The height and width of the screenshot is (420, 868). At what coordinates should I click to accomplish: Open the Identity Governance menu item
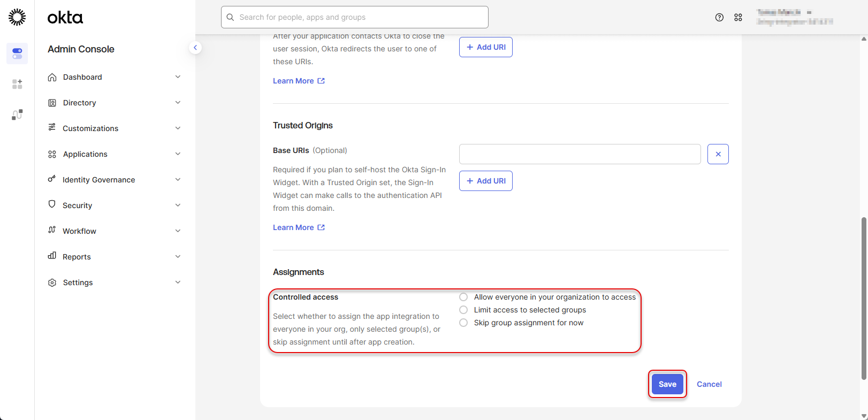[x=98, y=180]
